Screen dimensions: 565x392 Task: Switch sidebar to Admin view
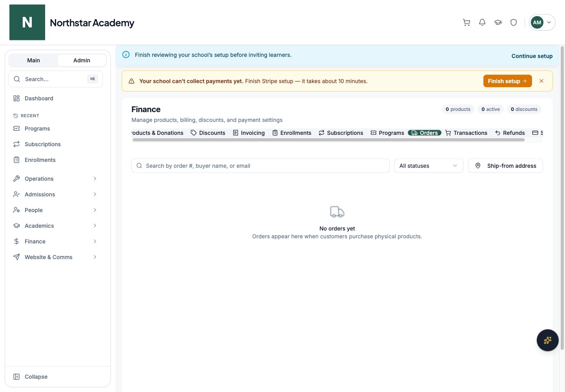82,60
